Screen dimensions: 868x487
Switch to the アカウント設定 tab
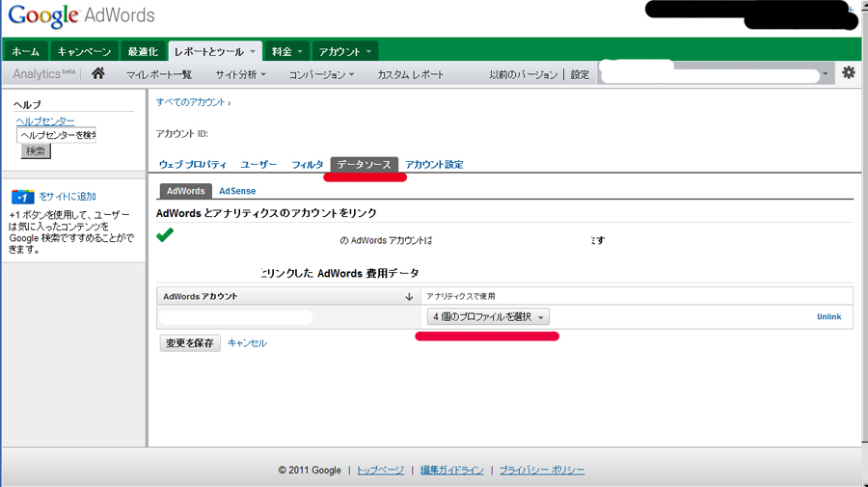click(x=434, y=164)
